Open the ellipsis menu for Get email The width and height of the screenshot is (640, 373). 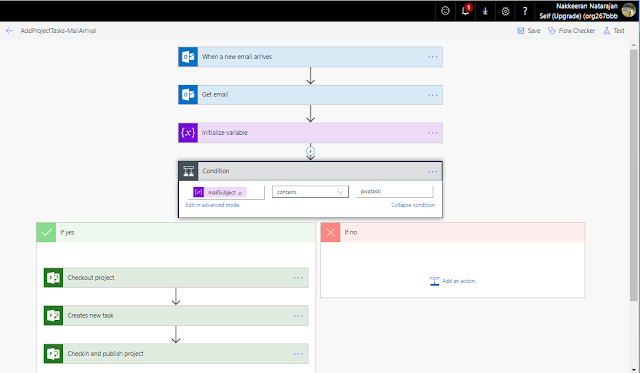(433, 95)
